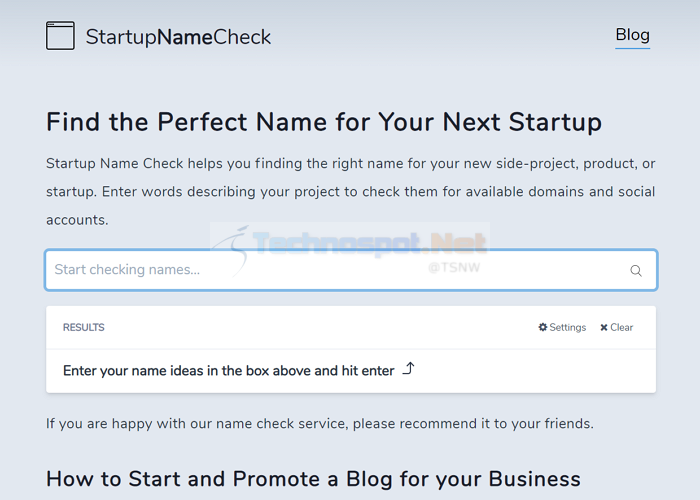Click the recommend it to your friends sentence
This screenshot has width=700, height=500.
coord(320,423)
